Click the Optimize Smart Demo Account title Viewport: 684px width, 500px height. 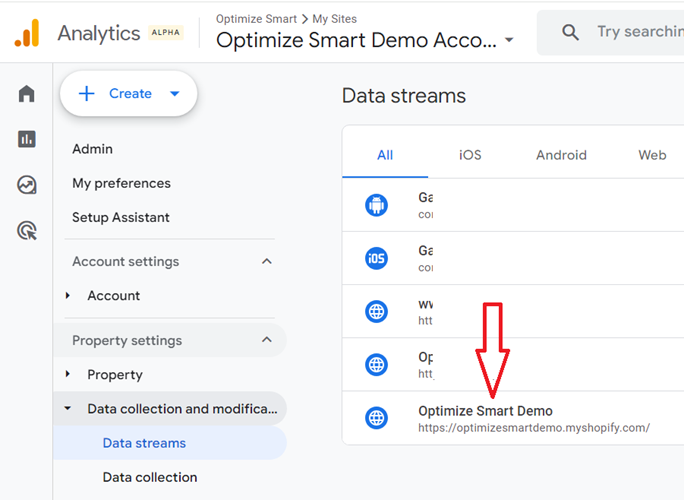pos(356,40)
